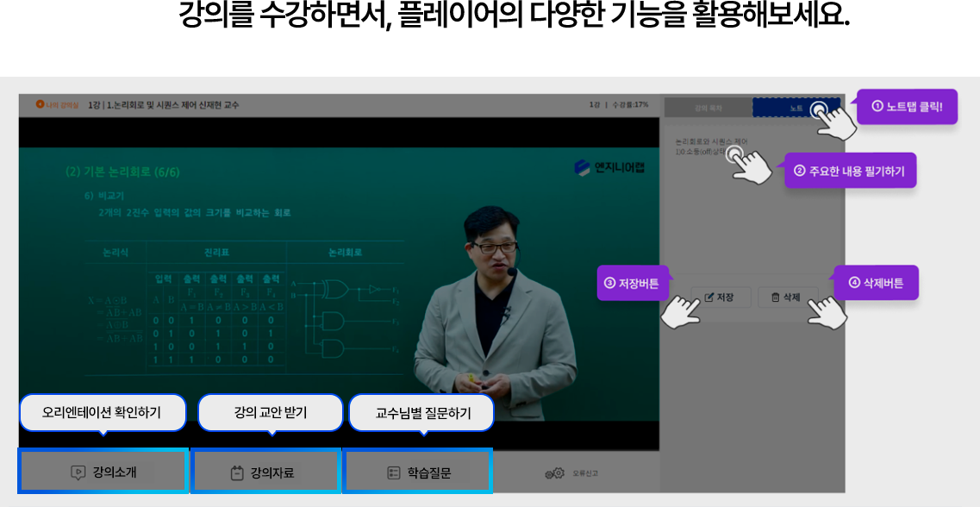
Task: Delete the note using the 삭제 trash button
Action: coord(787,297)
